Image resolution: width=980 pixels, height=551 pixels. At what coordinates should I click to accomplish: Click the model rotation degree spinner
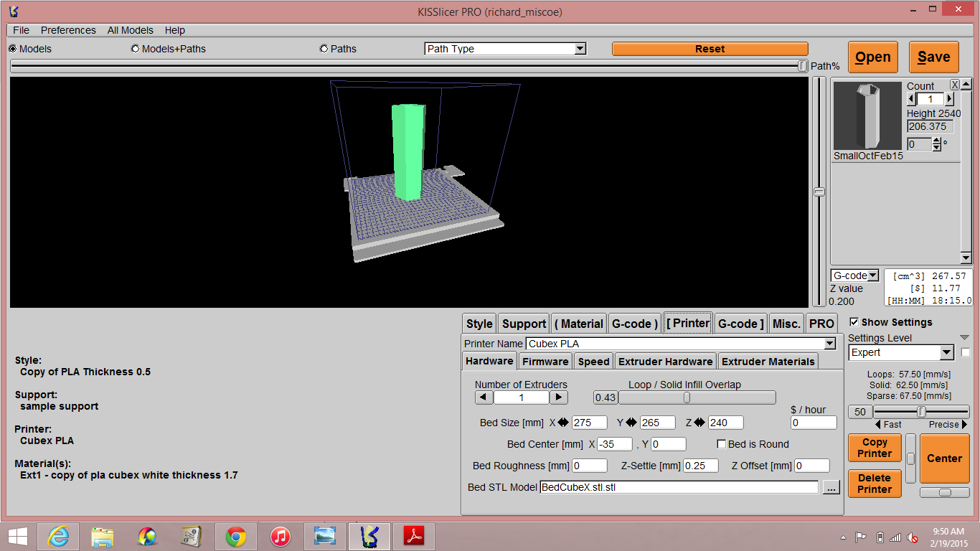point(936,144)
